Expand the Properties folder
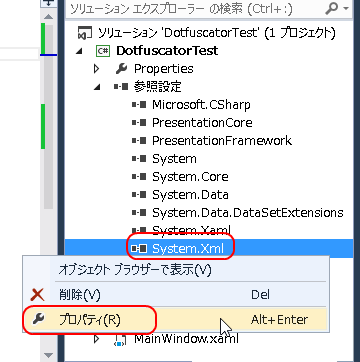This screenshot has height=362, width=360. coord(97,69)
